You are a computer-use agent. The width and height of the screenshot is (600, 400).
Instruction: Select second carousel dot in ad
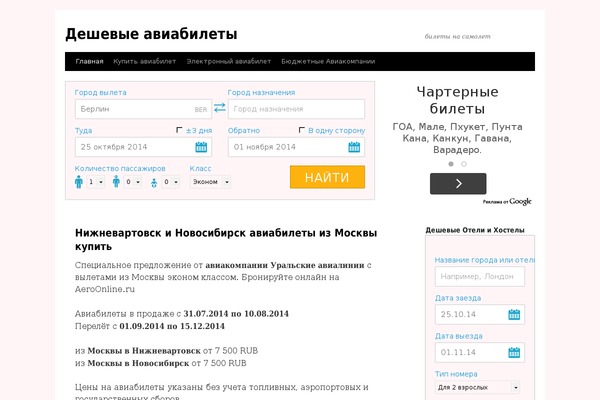(x=464, y=164)
